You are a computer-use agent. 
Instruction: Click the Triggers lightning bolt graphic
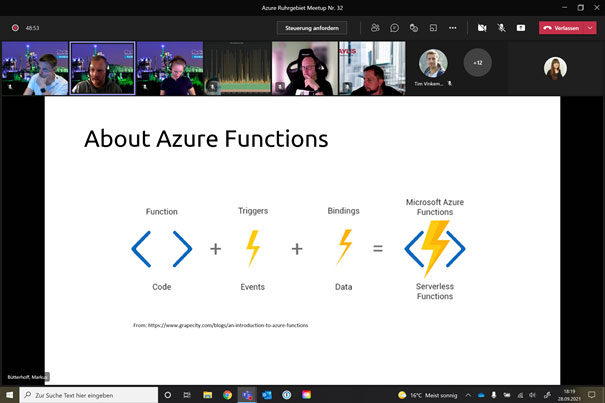click(253, 248)
